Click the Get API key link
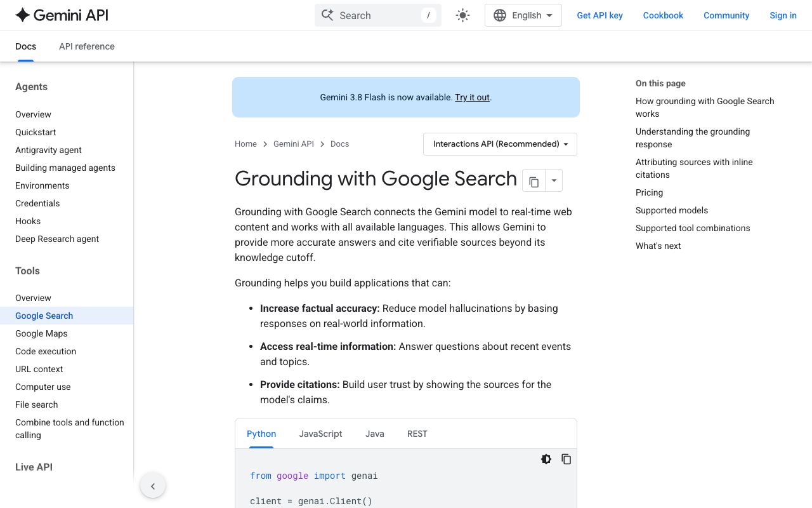 click(599, 15)
